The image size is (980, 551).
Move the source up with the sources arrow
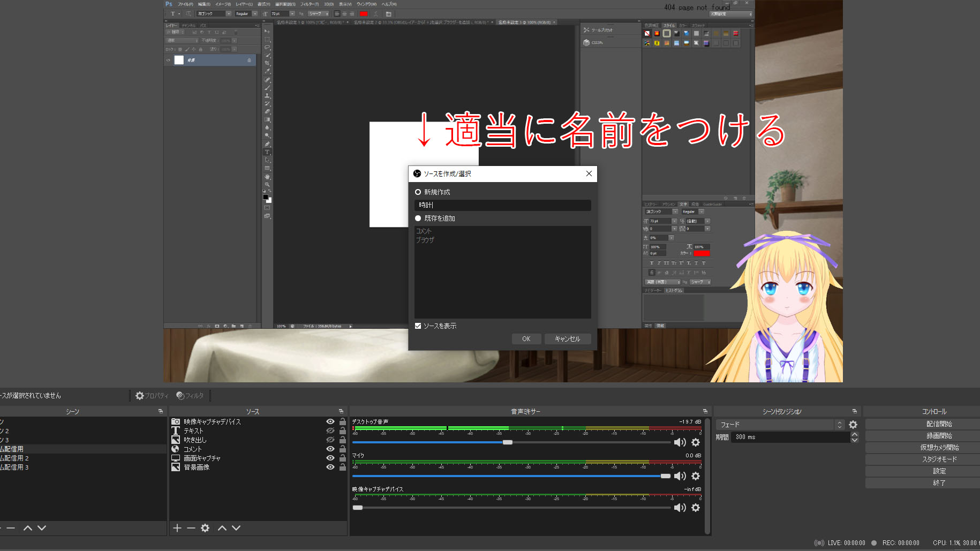pos(222,528)
